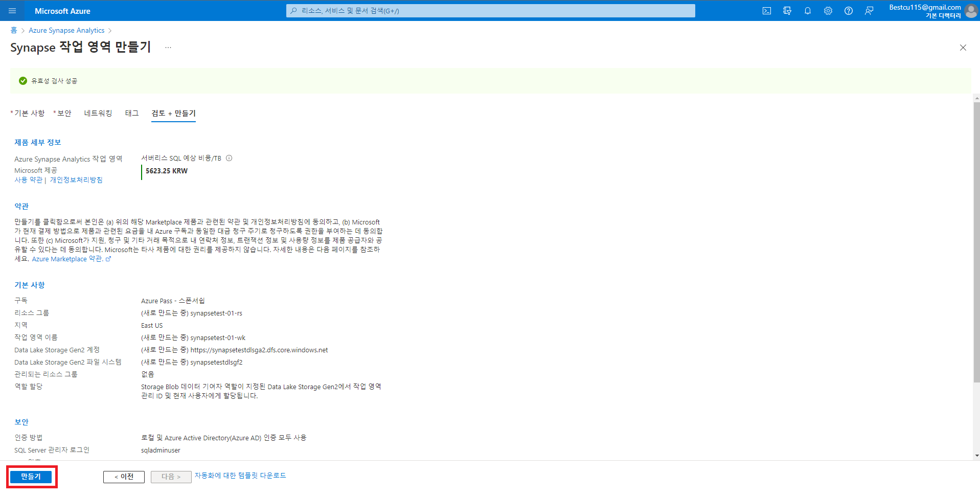Screen dimensions: 980x496
Task: Select the 인증 방법 value text
Action: pyautogui.click(x=224, y=438)
